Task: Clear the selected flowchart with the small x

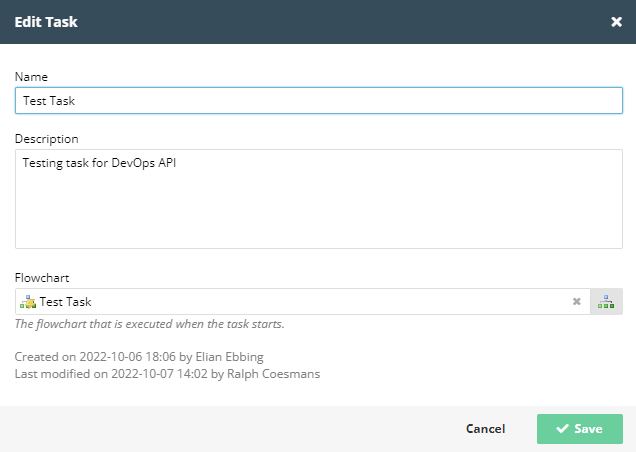Action: point(576,301)
